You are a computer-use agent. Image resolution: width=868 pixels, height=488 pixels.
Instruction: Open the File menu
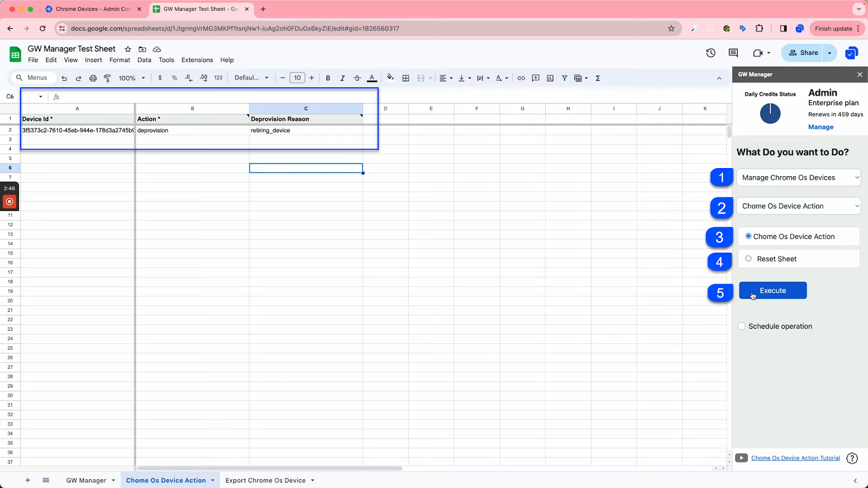point(33,60)
